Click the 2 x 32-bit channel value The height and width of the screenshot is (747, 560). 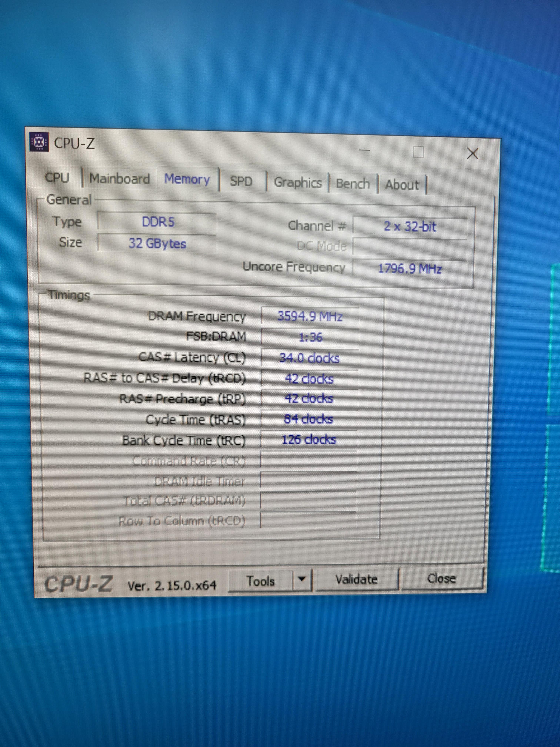[410, 226]
